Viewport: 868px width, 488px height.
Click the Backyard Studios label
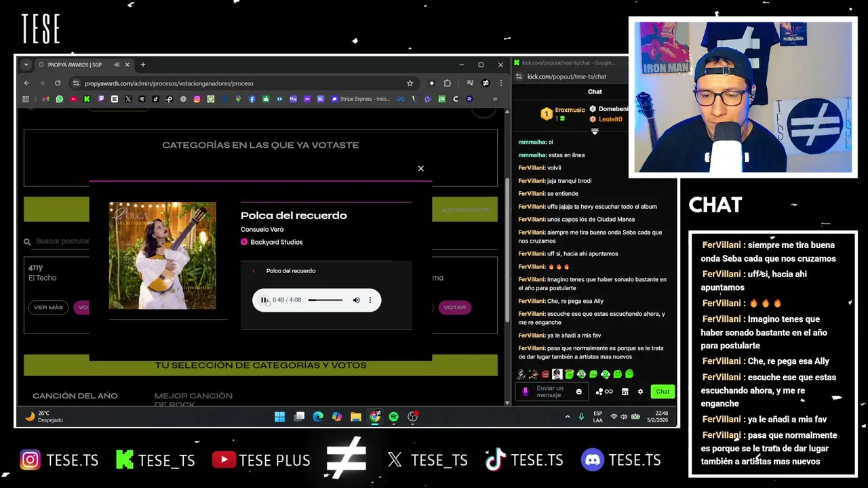tap(276, 242)
